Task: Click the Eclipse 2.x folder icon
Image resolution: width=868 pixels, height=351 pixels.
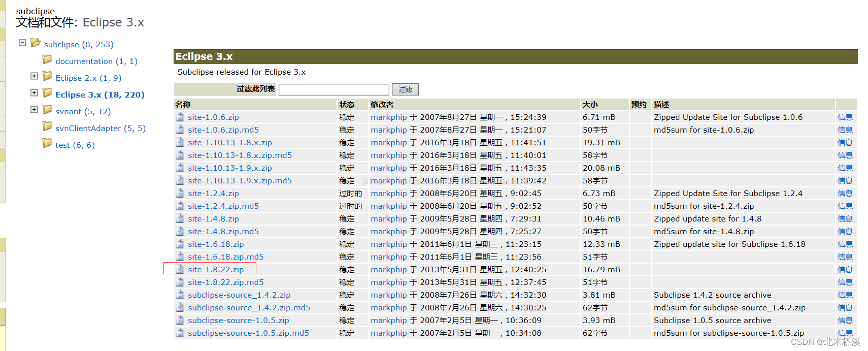Action: [47, 76]
